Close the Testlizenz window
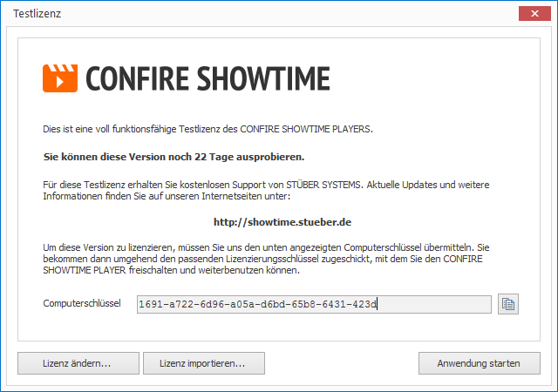This screenshot has width=558, height=392. [x=534, y=14]
